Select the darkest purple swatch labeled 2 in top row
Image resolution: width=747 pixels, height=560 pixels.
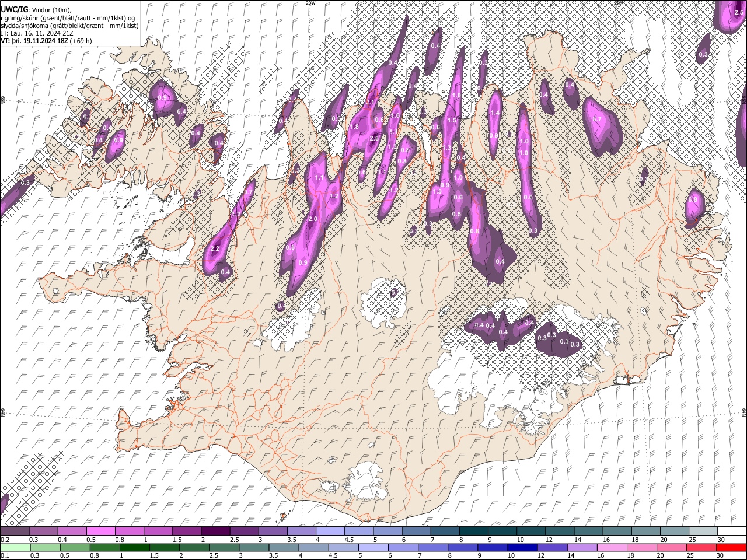(215, 531)
